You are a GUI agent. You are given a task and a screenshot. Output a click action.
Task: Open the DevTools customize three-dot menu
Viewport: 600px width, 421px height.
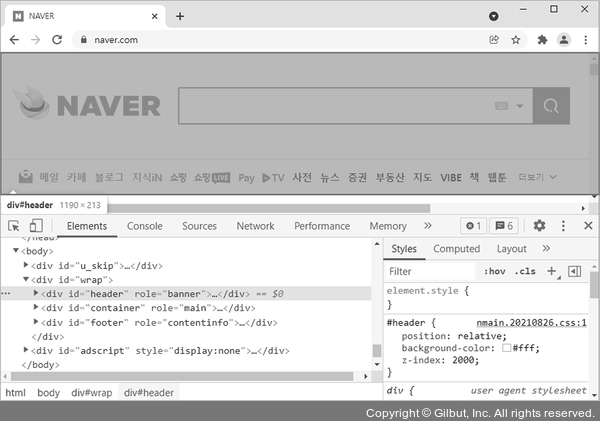point(563,226)
